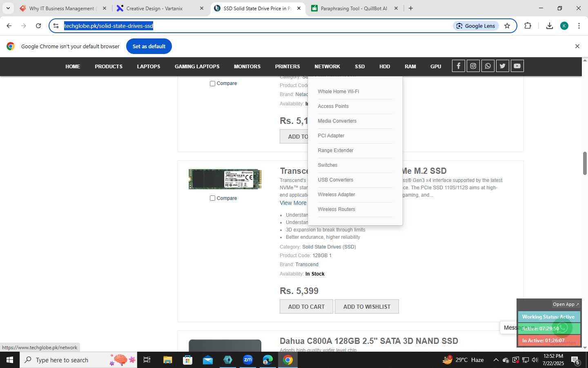Open File Explorer from the taskbar
Image resolution: width=588 pixels, height=368 pixels.
coord(167,360)
